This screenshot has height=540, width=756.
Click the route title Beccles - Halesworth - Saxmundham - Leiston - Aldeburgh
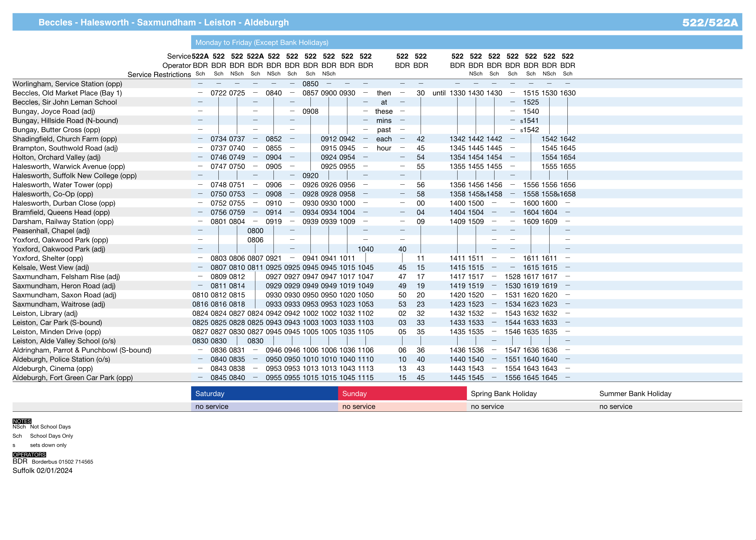point(164,22)
